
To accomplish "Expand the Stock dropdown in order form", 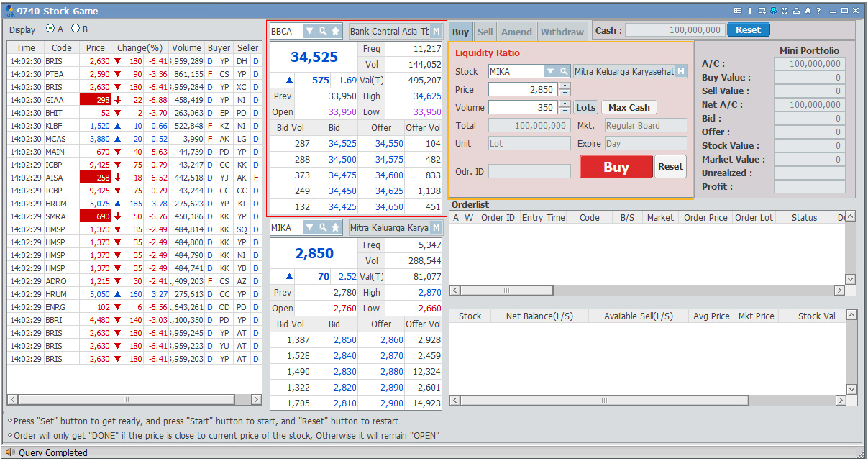I will coord(550,71).
